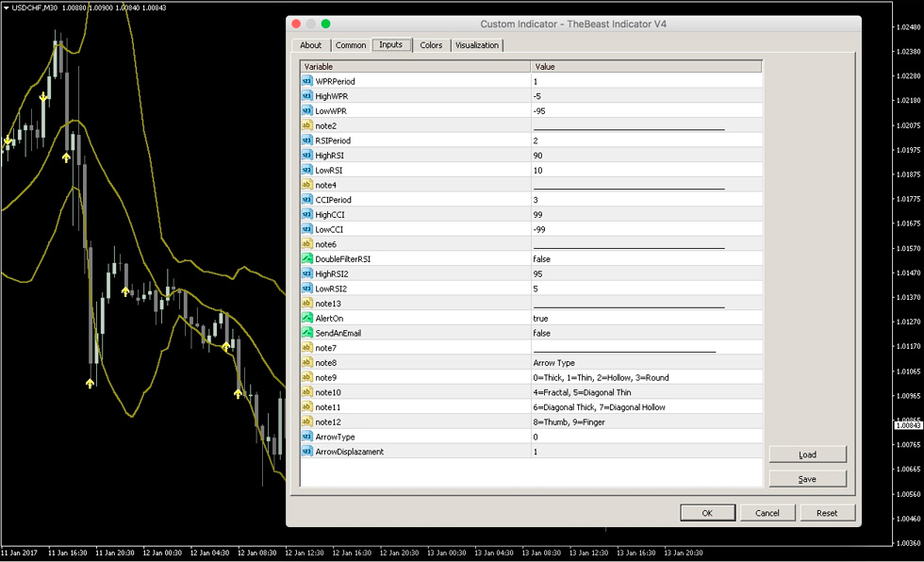924x562 pixels.
Task: Click the green maximize window button
Action: click(x=325, y=24)
